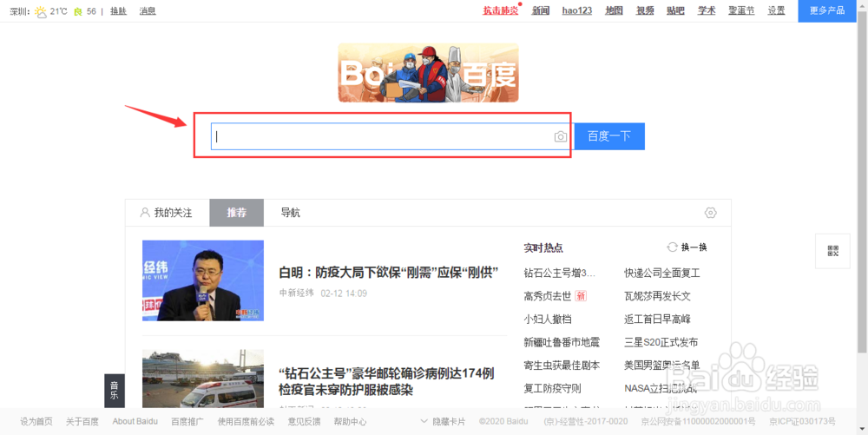The width and height of the screenshot is (868, 435).
Task: Open hot topic 三星S20正式发布
Action: click(x=661, y=343)
